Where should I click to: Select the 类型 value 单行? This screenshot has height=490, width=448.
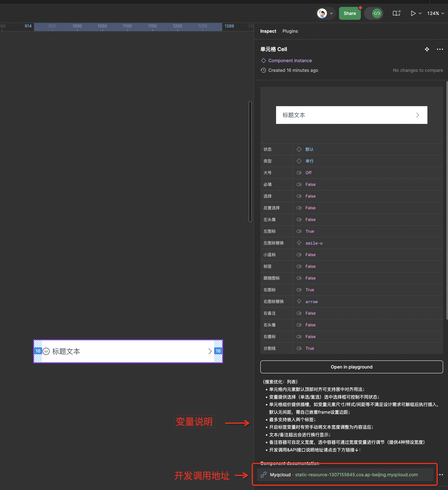[309, 161]
